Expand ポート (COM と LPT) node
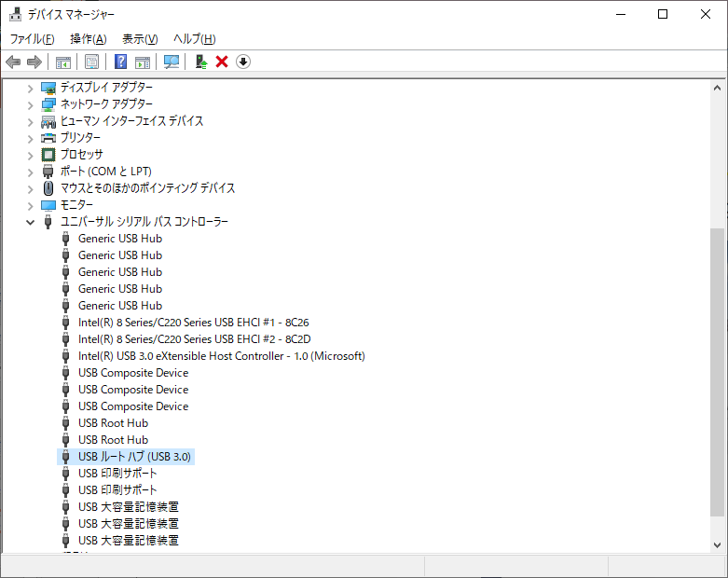 (x=30, y=172)
